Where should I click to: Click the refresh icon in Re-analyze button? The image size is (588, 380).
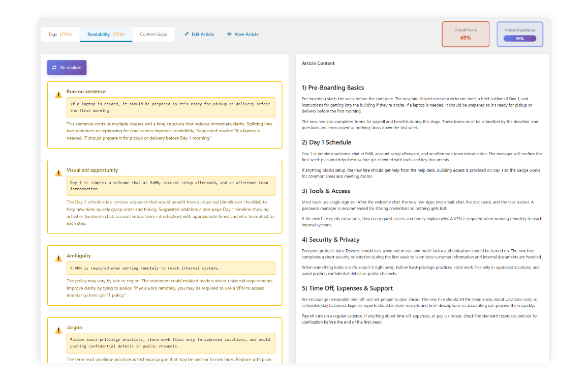(54, 68)
